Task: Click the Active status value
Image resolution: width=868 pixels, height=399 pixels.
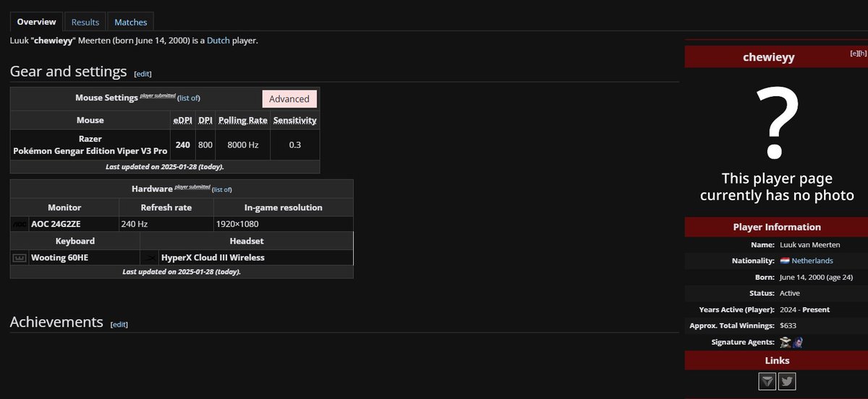Action: 790,293
